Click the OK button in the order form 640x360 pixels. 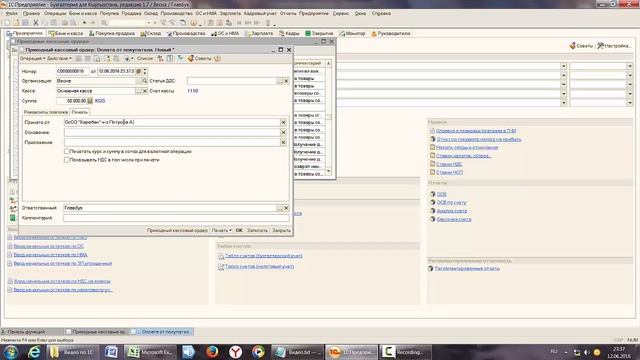coord(239,230)
